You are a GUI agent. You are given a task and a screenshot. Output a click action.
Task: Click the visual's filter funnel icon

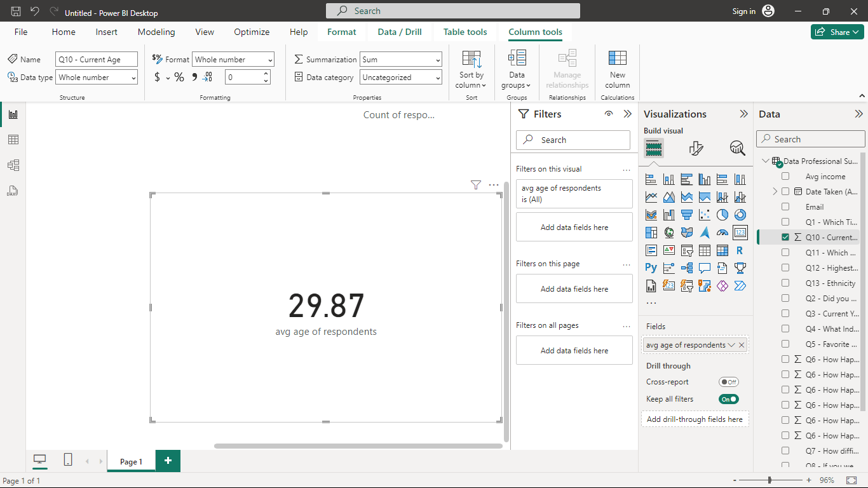[x=476, y=185]
